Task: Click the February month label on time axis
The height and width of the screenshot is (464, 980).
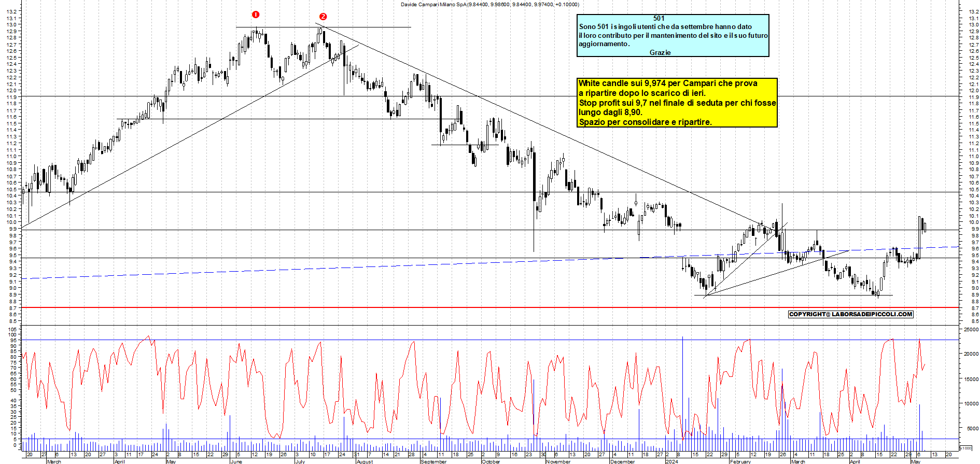Action: [x=740, y=461]
